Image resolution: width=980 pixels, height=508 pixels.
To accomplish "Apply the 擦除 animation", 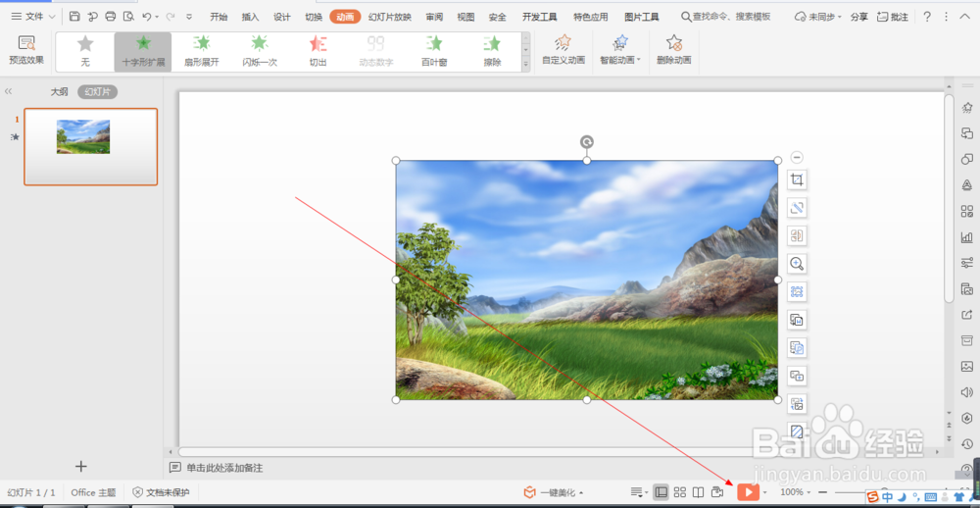I will (x=493, y=51).
